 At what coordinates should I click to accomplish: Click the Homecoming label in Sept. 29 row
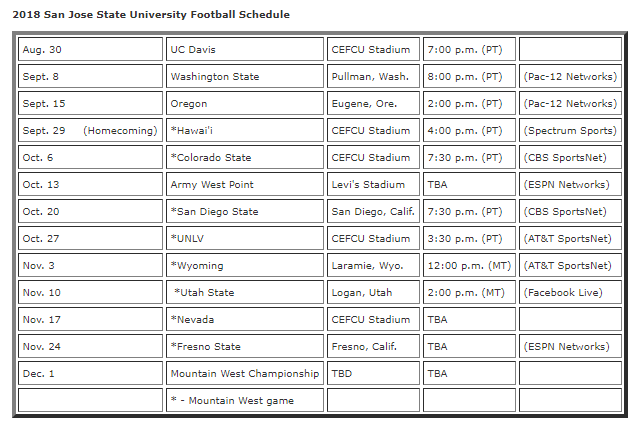[x=120, y=131]
